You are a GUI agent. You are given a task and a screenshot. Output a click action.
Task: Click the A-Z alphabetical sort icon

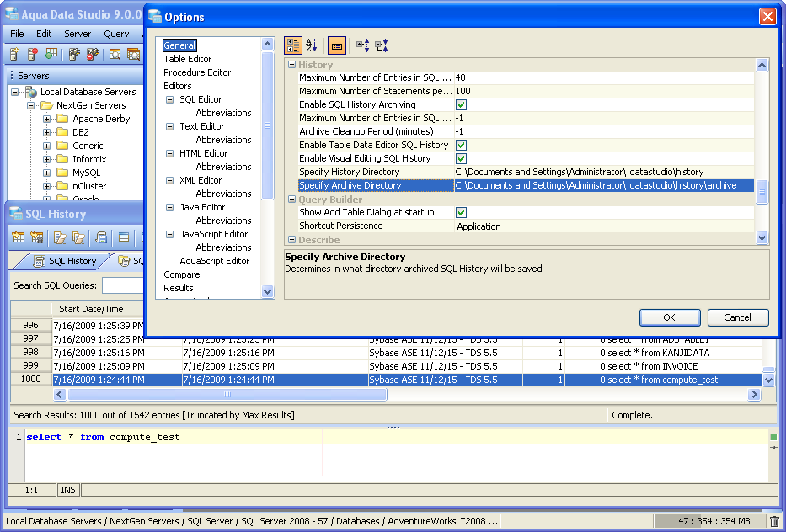(312, 45)
